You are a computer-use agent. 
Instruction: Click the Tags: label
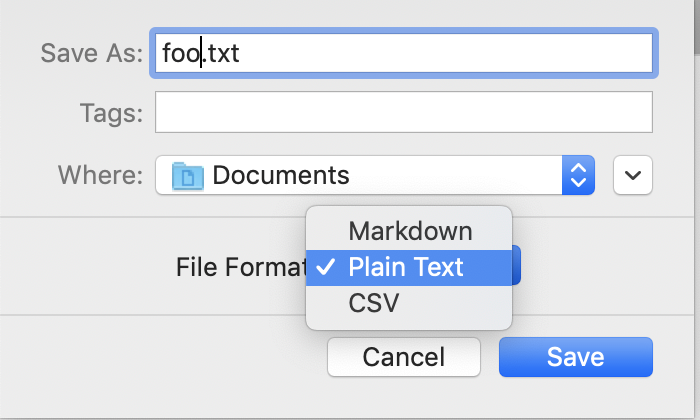coord(111,113)
